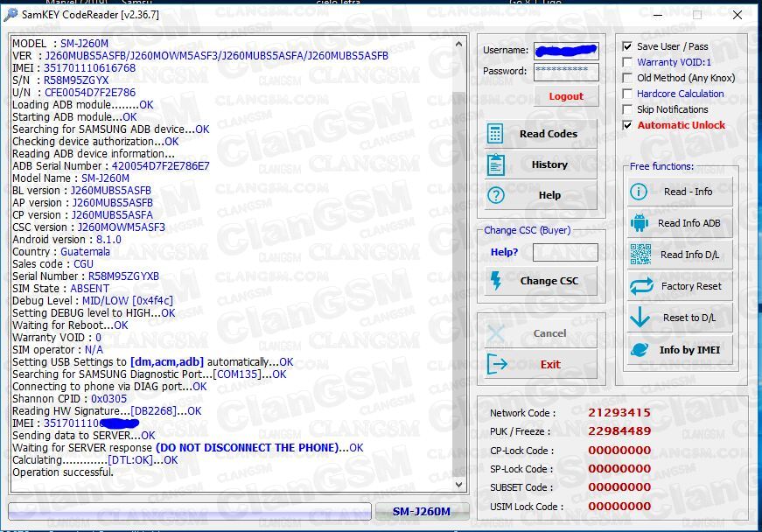Click the SM-J260M status label
The width and height of the screenshot is (762, 532).
(422, 511)
